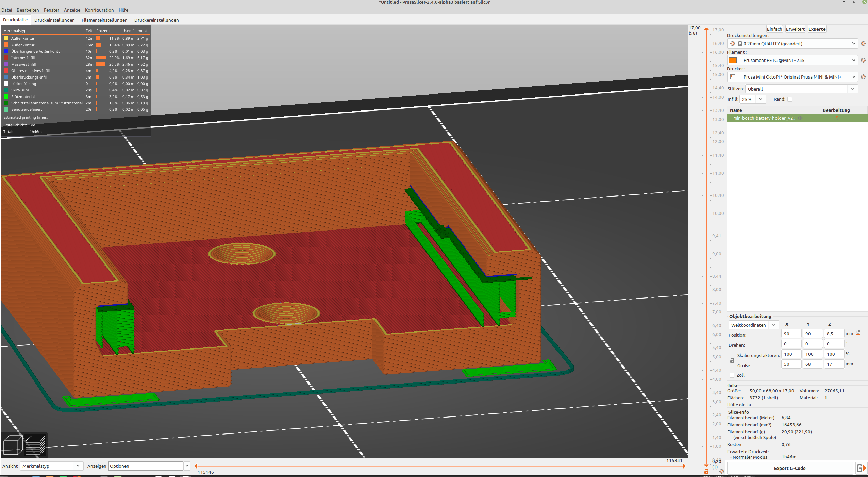Image resolution: width=868 pixels, height=477 pixels.
Task: Click the Position X input field
Action: click(791, 334)
